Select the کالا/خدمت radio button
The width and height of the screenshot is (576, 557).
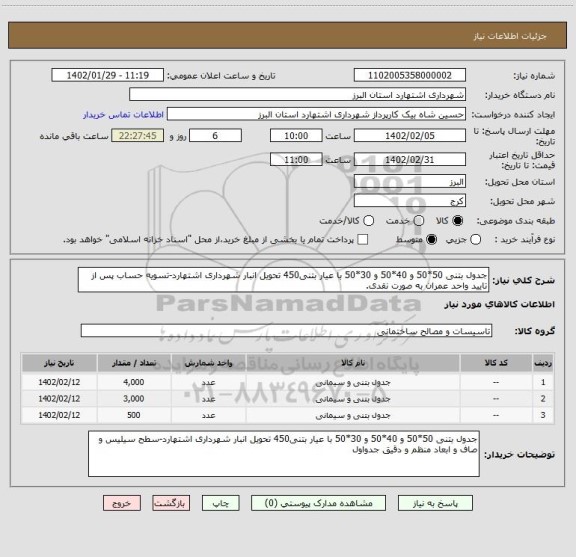point(368,221)
